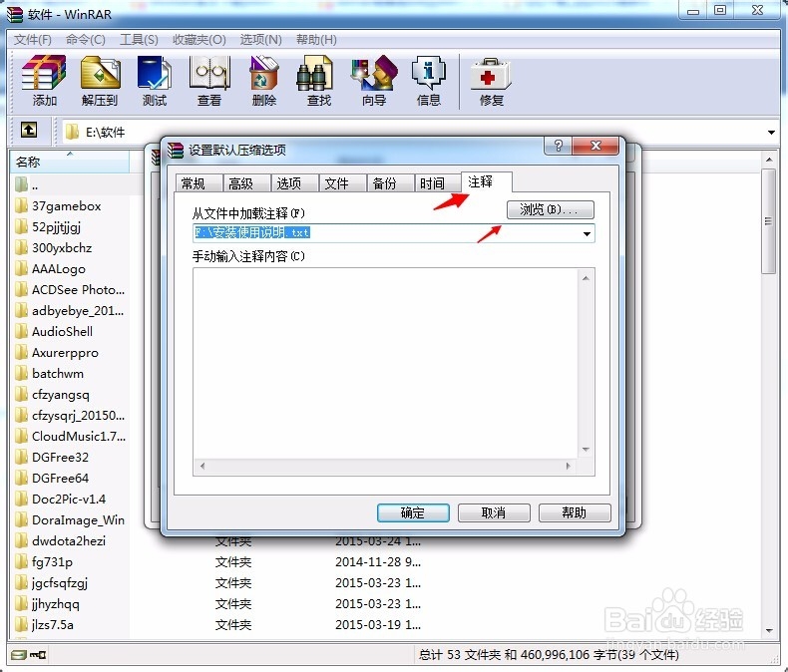Screen dimensions: 788x672
Task: Select the Axurerppro folder
Action: tap(57, 353)
